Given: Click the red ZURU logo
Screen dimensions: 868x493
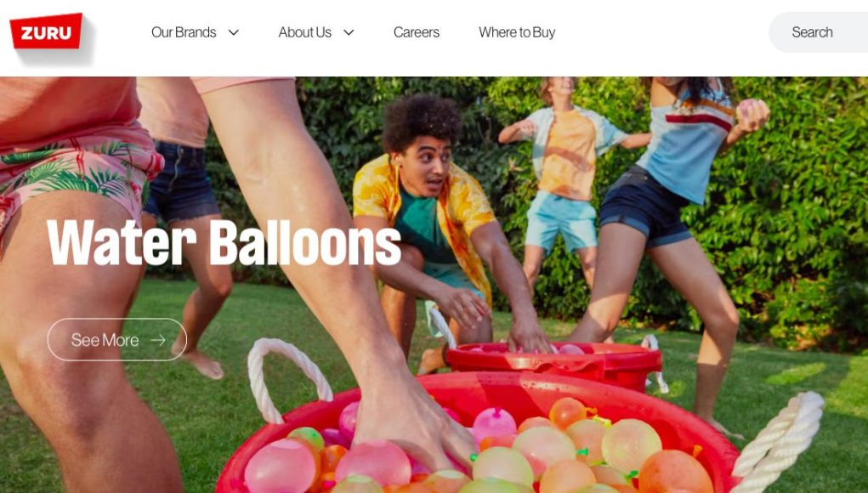Looking at the screenshot, I should point(46,31).
